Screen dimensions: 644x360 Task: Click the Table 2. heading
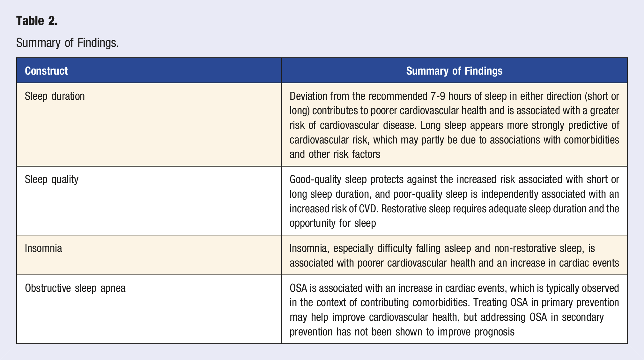click(x=37, y=21)
